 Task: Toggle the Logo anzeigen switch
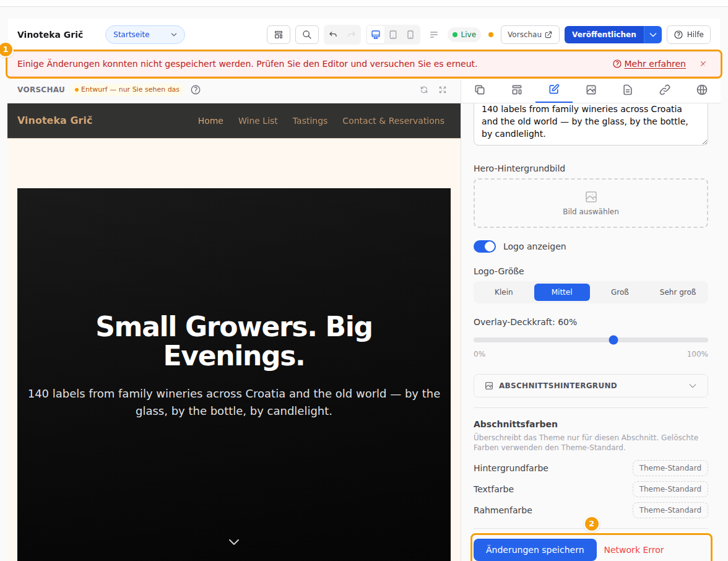click(485, 246)
